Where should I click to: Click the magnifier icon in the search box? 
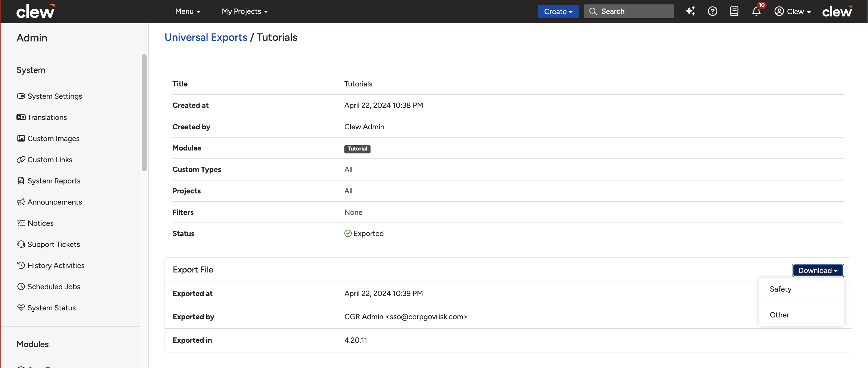tap(593, 11)
